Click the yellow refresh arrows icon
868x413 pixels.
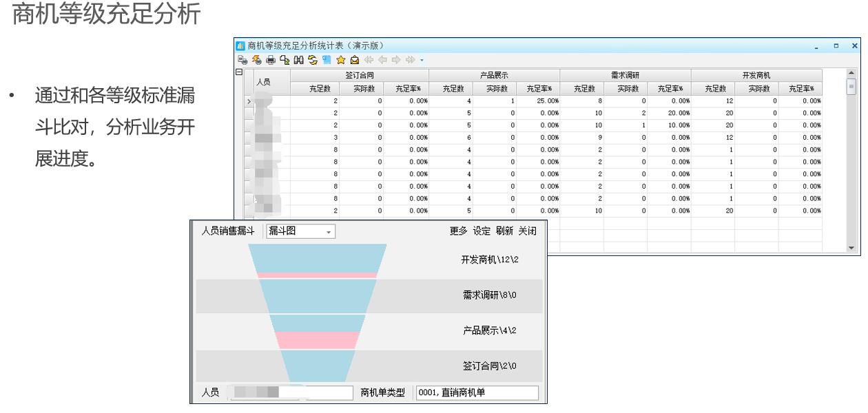313,60
